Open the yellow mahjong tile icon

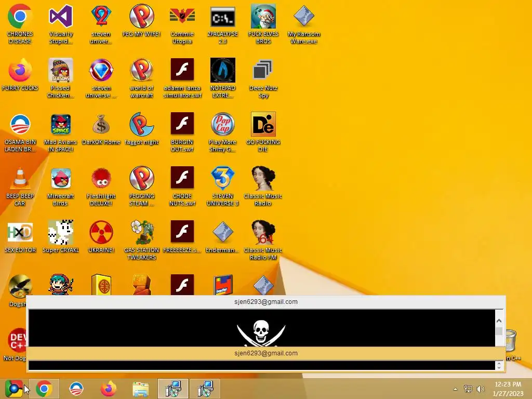click(101, 284)
